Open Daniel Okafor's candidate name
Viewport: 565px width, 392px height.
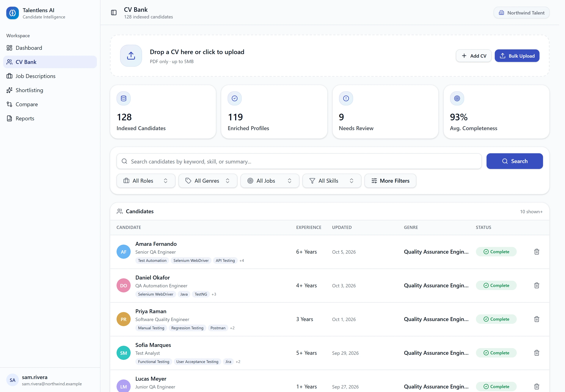[x=152, y=278]
